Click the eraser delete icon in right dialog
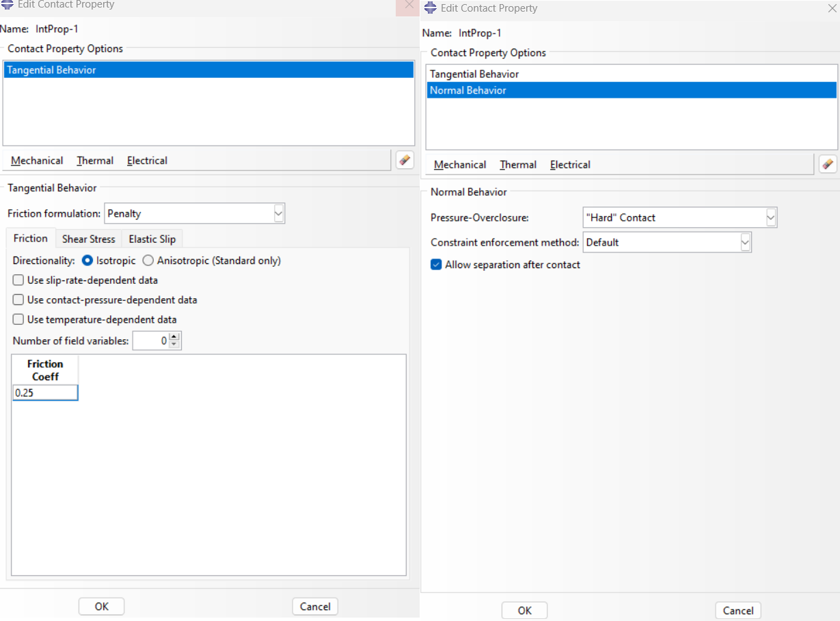Image resolution: width=840 pixels, height=621 pixels. tap(828, 164)
